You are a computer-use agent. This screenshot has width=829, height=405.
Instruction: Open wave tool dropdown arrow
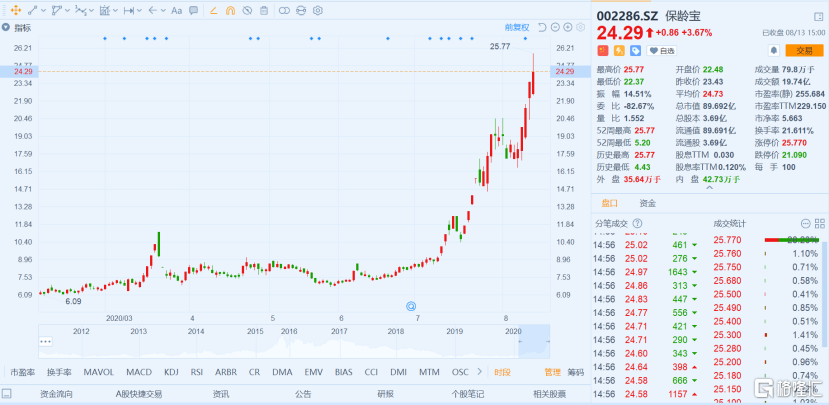click(x=91, y=11)
